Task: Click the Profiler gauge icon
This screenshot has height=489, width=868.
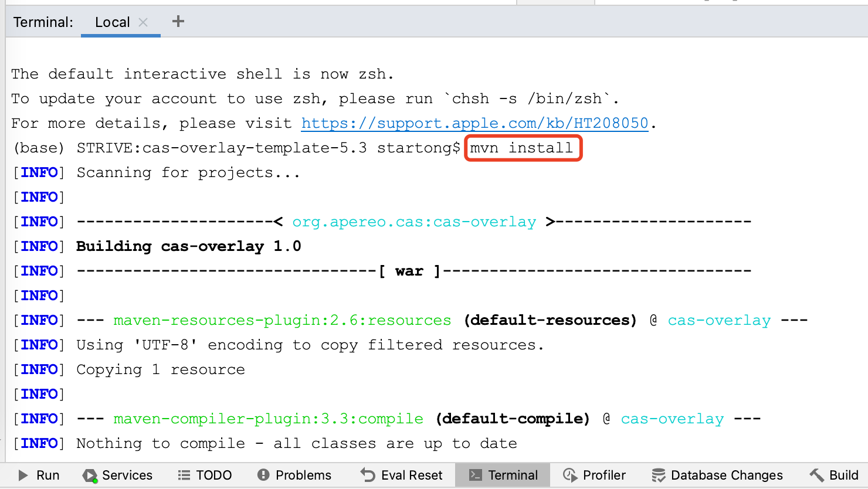Action: click(570, 475)
